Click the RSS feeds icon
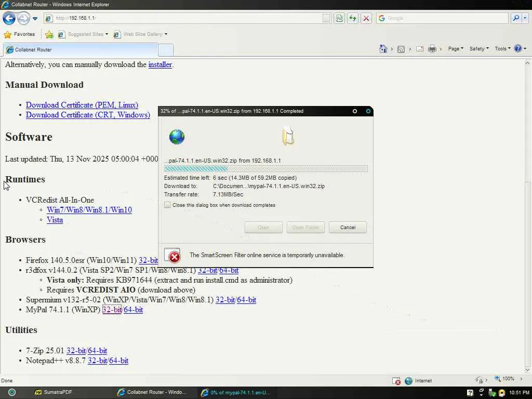532x399 pixels. point(401,49)
